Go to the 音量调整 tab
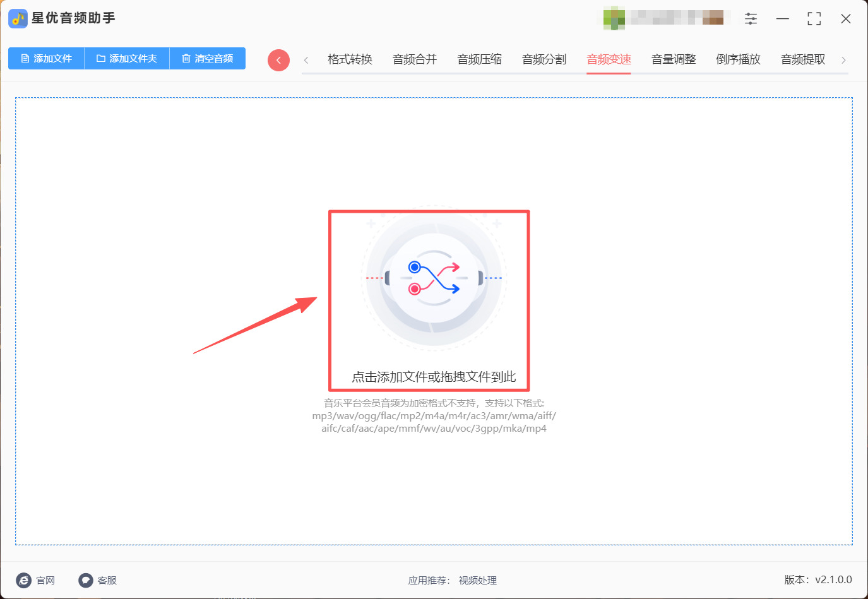This screenshot has height=599, width=868. pos(674,59)
